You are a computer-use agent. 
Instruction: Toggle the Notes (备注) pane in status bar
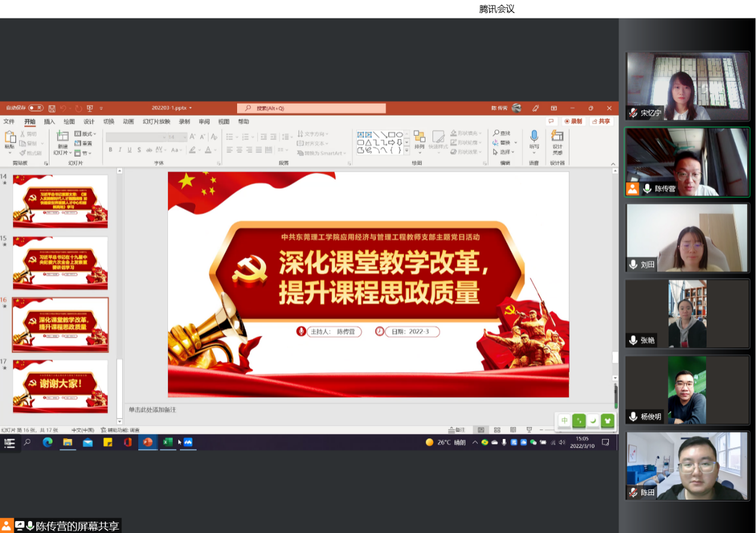457,429
